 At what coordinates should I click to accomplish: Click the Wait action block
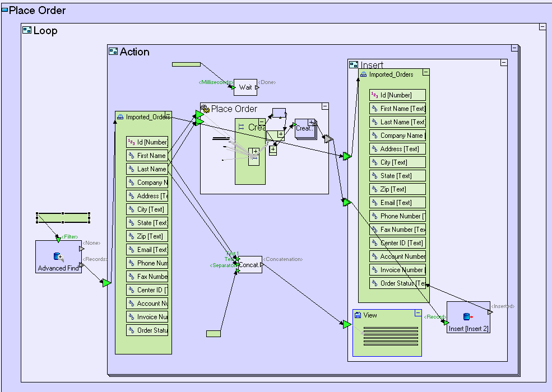(x=245, y=87)
